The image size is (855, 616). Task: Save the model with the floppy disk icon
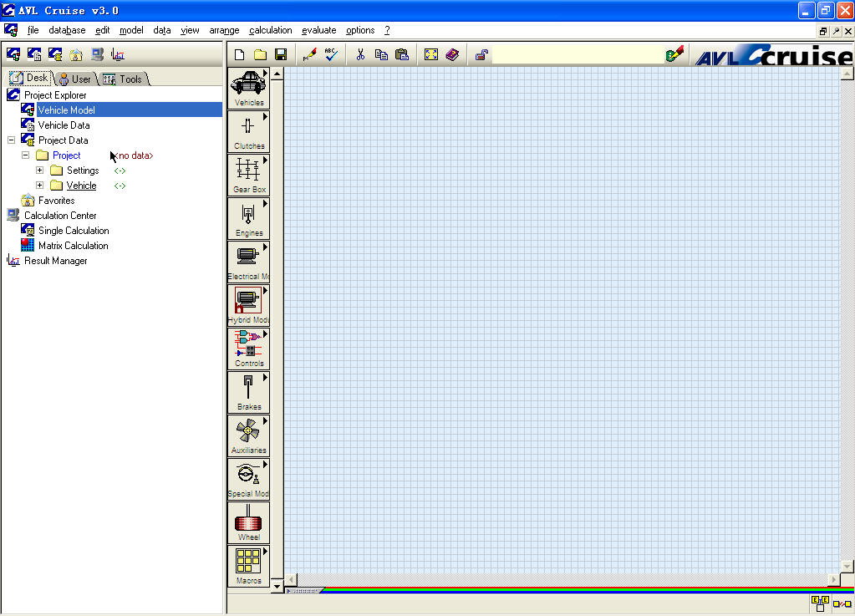tap(281, 54)
